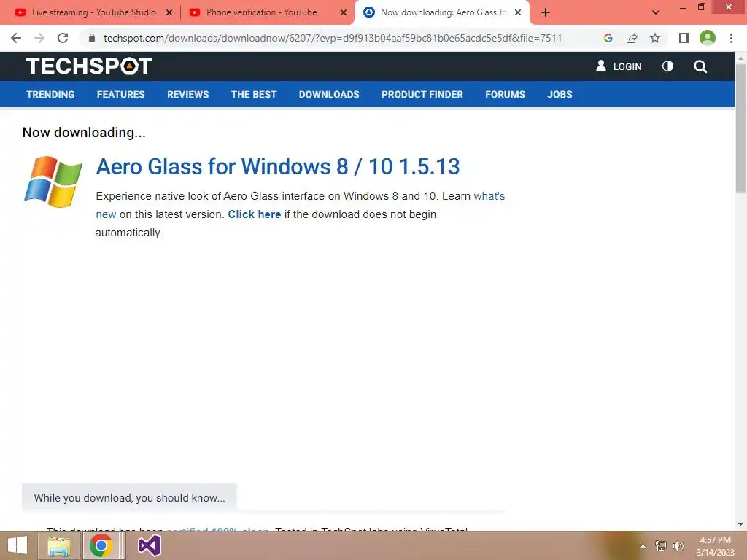Minimize the Chrome window
Screen dimensions: 747x560
[x=682, y=8]
